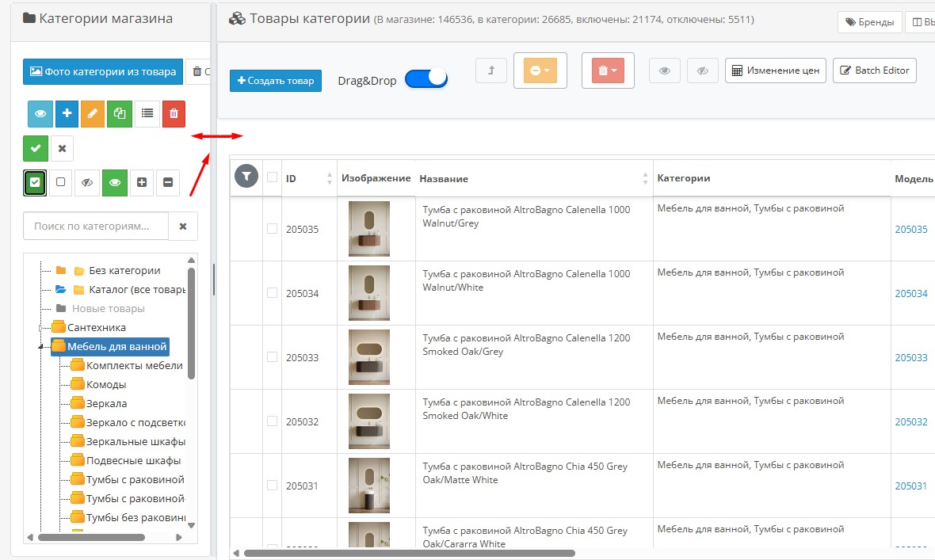Click the Создать товар button
This screenshot has width=935, height=560.
(x=276, y=81)
